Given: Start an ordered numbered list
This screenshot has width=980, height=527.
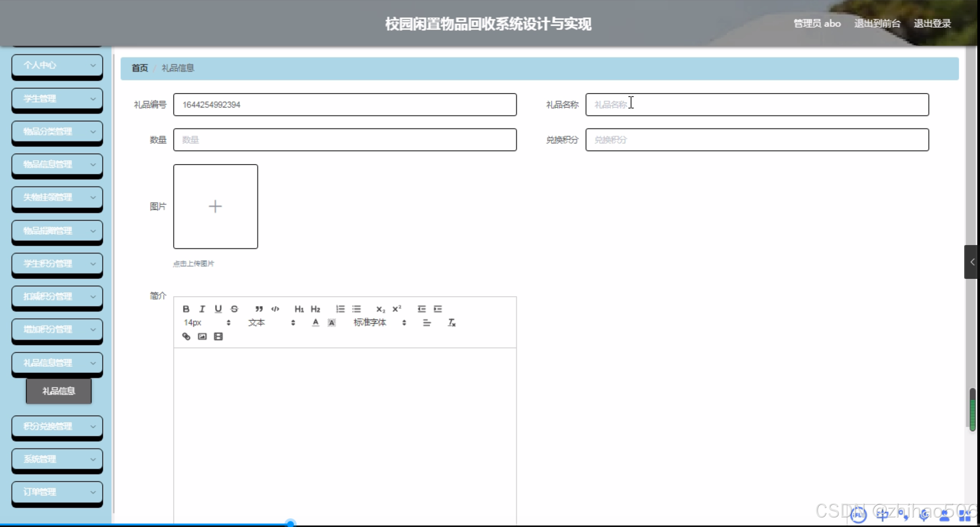Looking at the screenshot, I should (340, 309).
